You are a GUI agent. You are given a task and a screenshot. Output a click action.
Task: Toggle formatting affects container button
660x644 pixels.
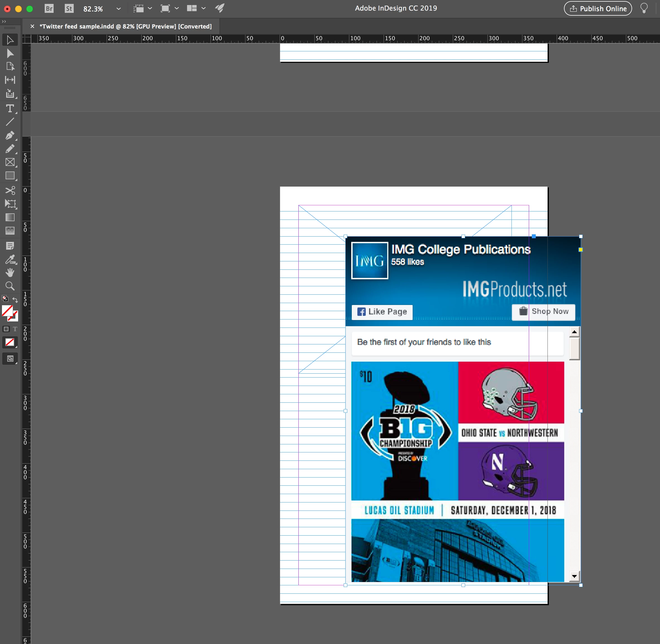(x=6, y=329)
